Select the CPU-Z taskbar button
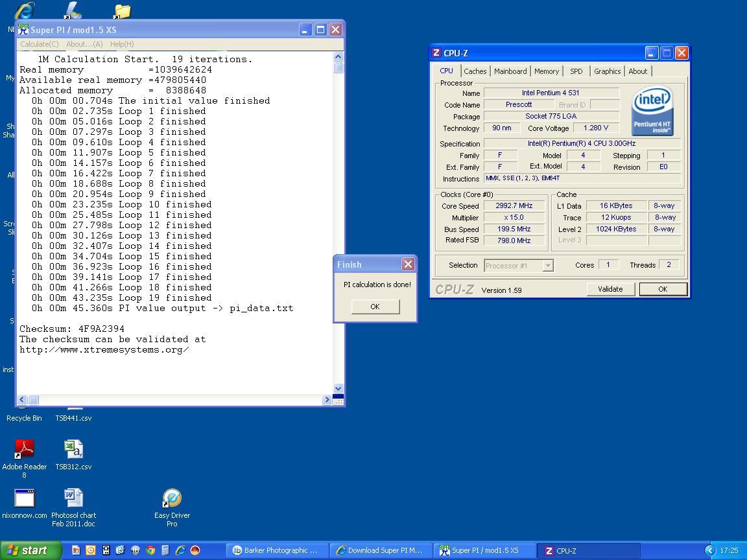Screen dimensions: 747x560 click(588, 550)
